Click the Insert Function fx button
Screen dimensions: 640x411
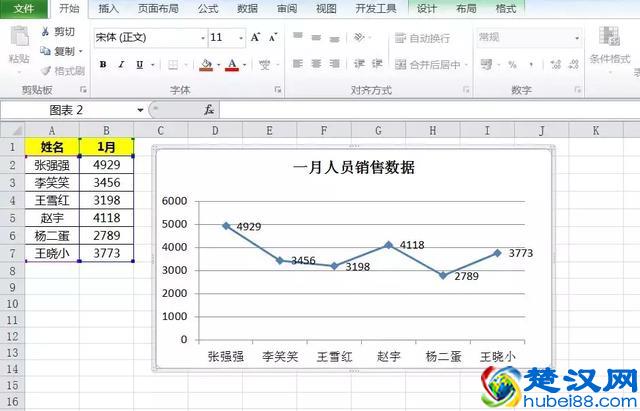[209, 110]
